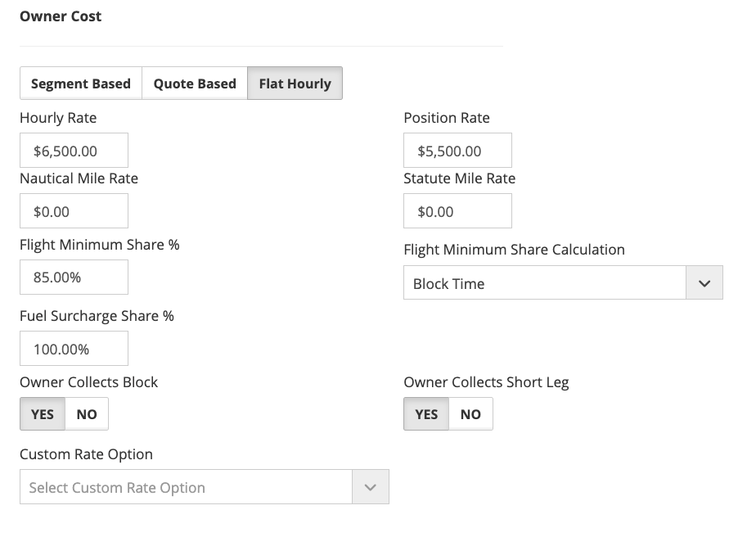
Task: Click the Owner Cost section heading
Action: click(61, 16)
